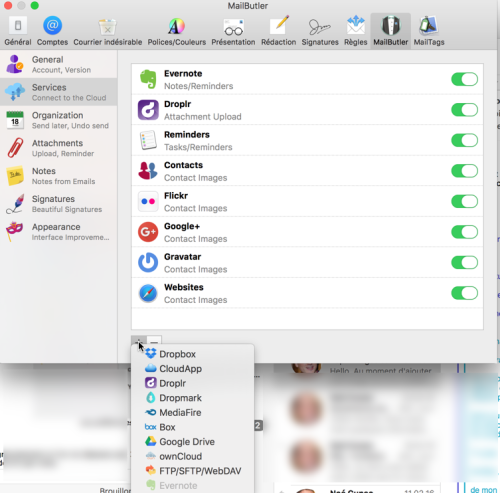500x493 pixels.
Task: Open Notes from Emails section
Action: [x=59, y=176]
